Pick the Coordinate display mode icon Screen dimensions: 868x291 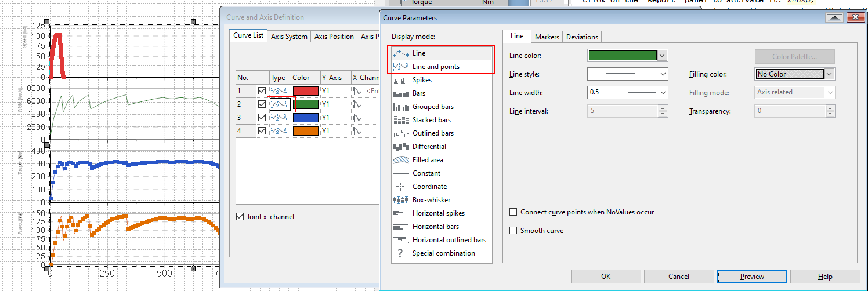click(x=401, y=187)
